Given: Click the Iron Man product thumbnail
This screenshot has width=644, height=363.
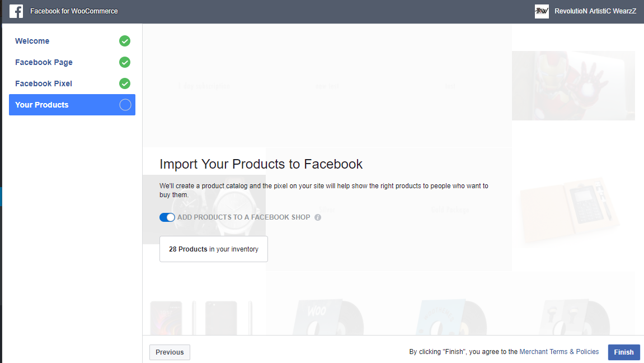Looking at the screenshot, I should [574, 86].
